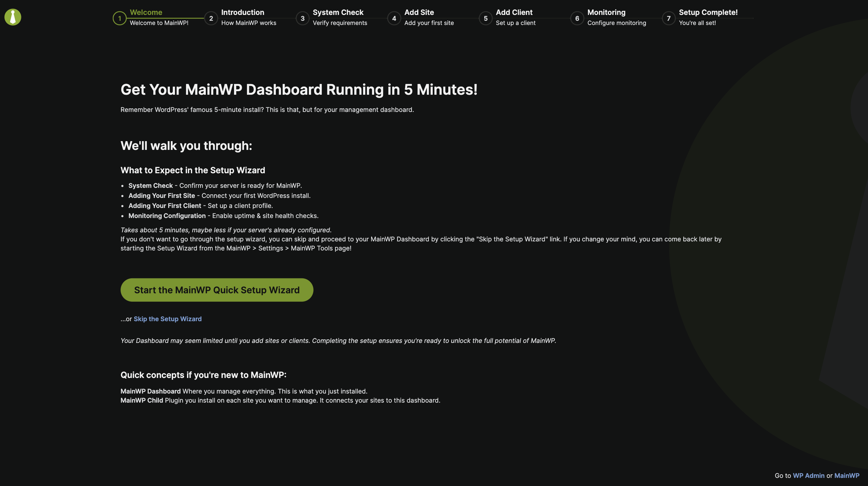Start the MainWP Quick Setup Wizard
The height and width of the screenshot is (486, 868).
[217, 289]
